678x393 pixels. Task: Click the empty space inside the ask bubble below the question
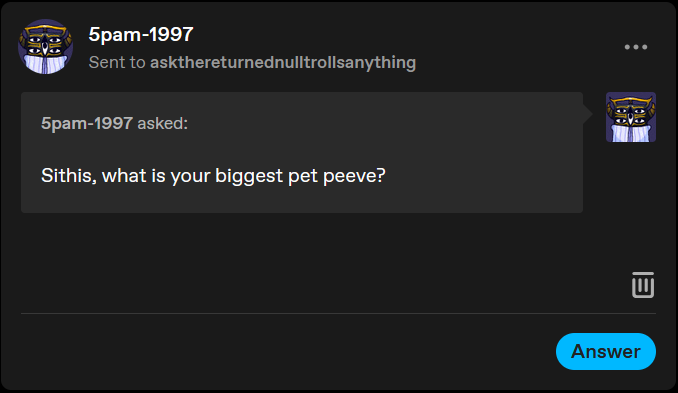click(302, 199)
